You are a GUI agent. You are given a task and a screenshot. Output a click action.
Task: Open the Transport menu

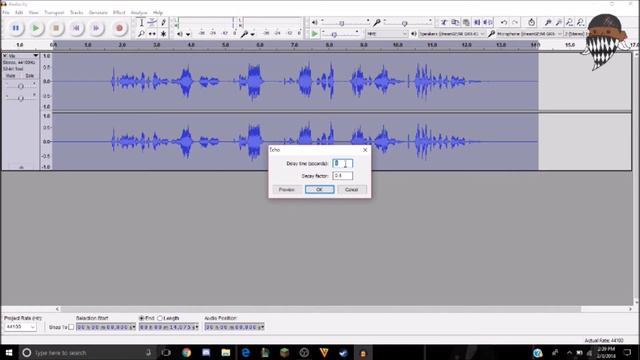(54, 13)
